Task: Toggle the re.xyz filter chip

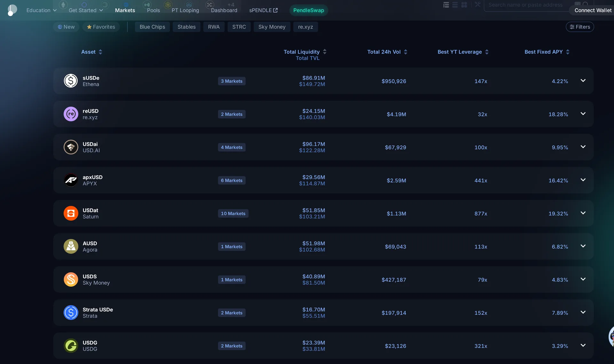Action: pos(306,27)
